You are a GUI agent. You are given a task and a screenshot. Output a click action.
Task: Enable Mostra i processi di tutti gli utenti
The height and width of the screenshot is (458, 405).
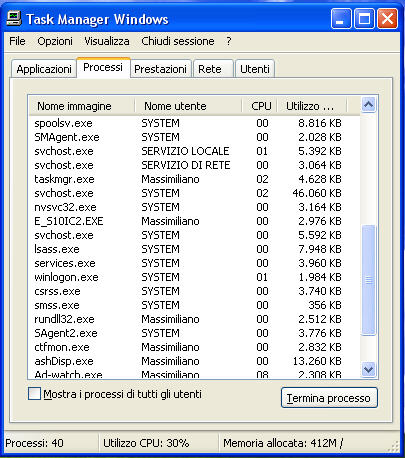[34, 394]
